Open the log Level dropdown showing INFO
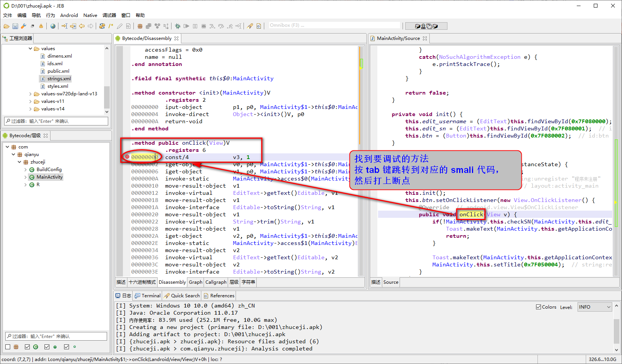The height and width of the screenshot is (364, 622). [594, 307]
